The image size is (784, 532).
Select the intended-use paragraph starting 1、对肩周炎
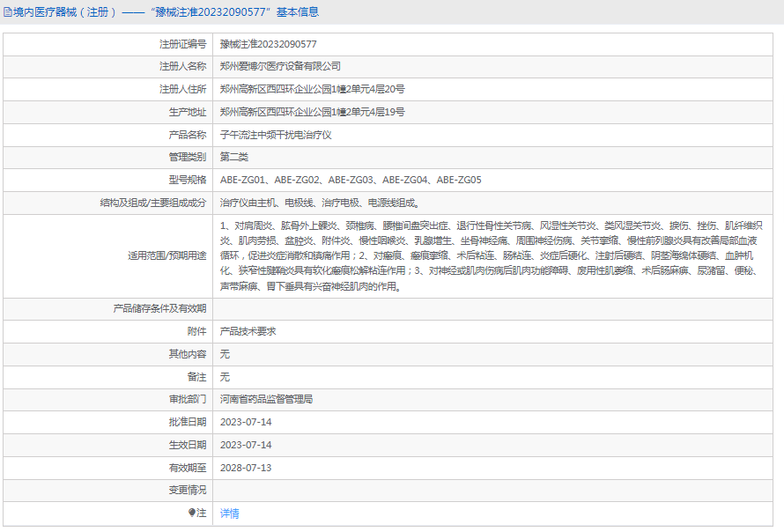pyautogui.click(x=492, y=256)
